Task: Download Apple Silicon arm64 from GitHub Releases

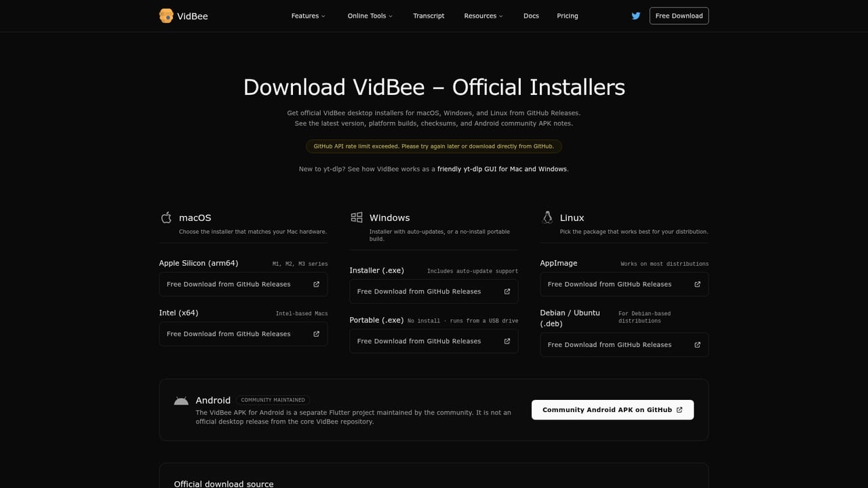Action: (243, 285)
